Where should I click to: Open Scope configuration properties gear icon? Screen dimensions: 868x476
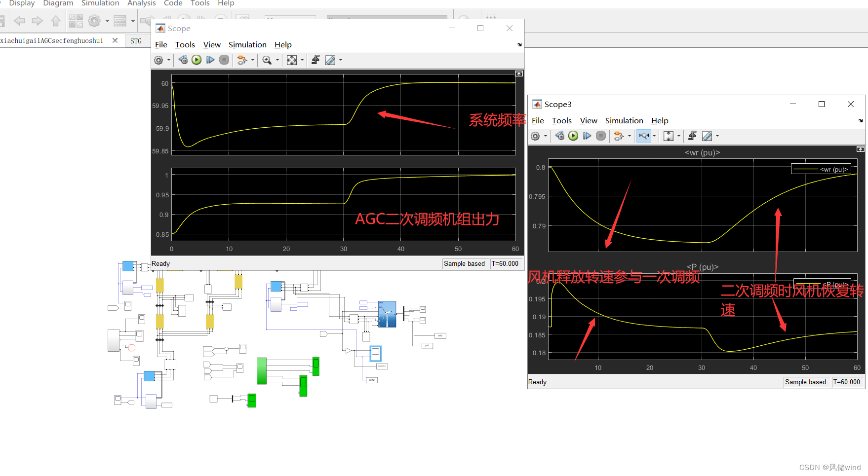(x=159, y=60)
